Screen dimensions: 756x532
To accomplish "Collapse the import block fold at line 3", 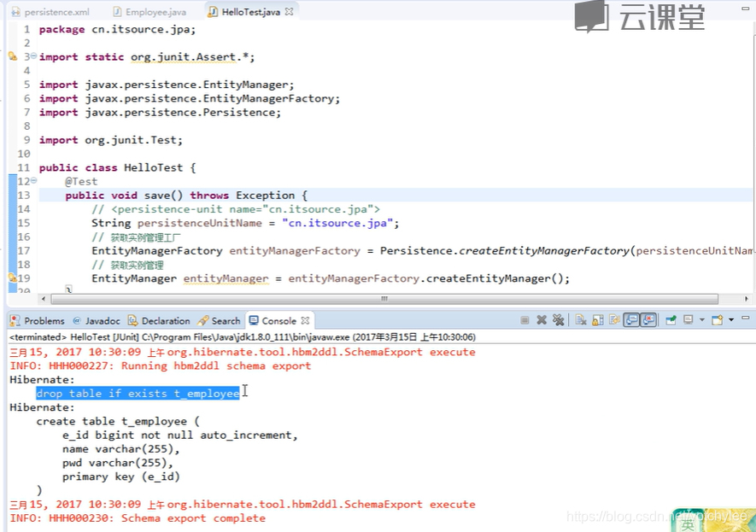I will click(34, 56).
